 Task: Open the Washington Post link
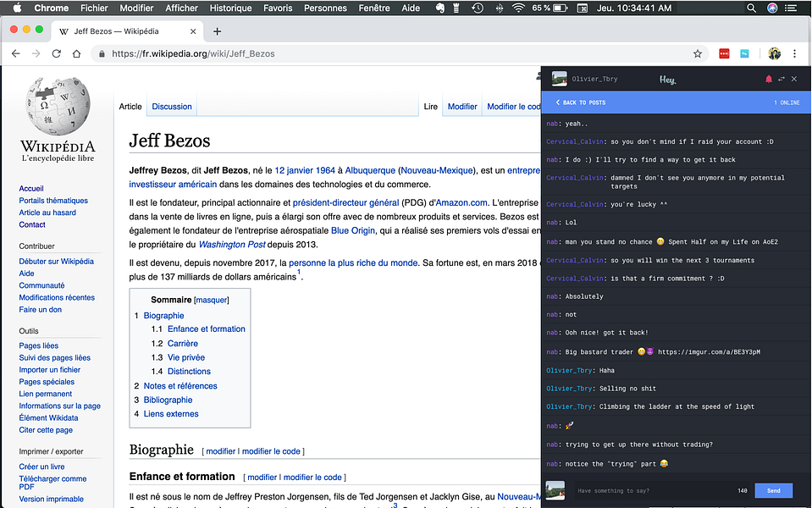[232, 245]
